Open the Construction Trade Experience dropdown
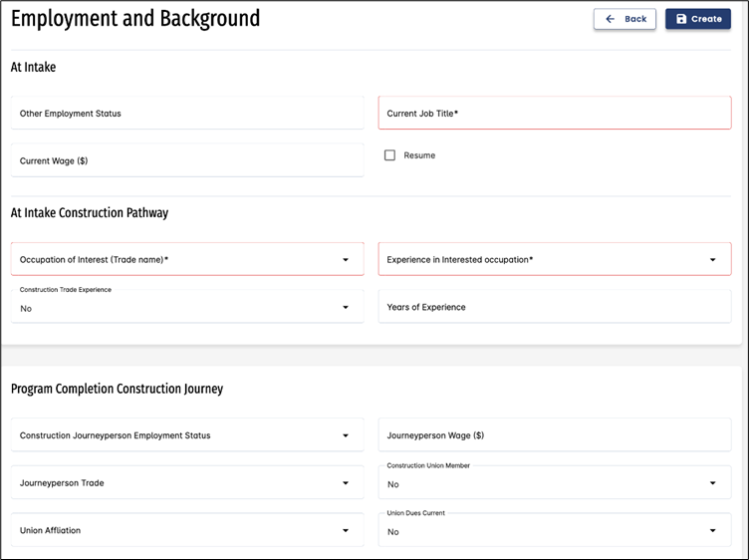Viewport: 749px width, 560px height. [187, 307]
